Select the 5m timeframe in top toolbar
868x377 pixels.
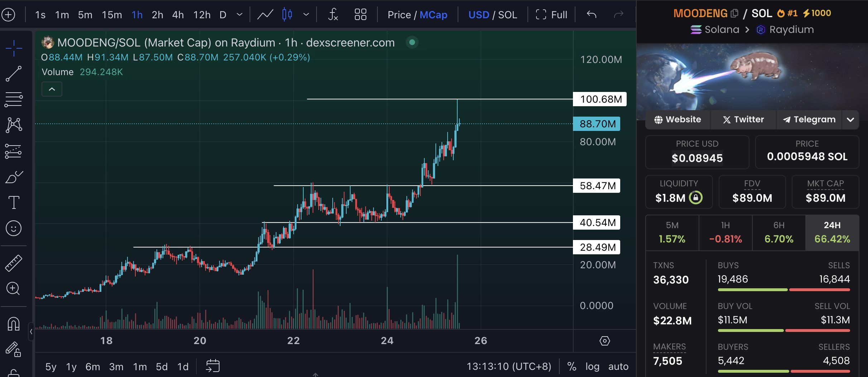tap(85, 15)
